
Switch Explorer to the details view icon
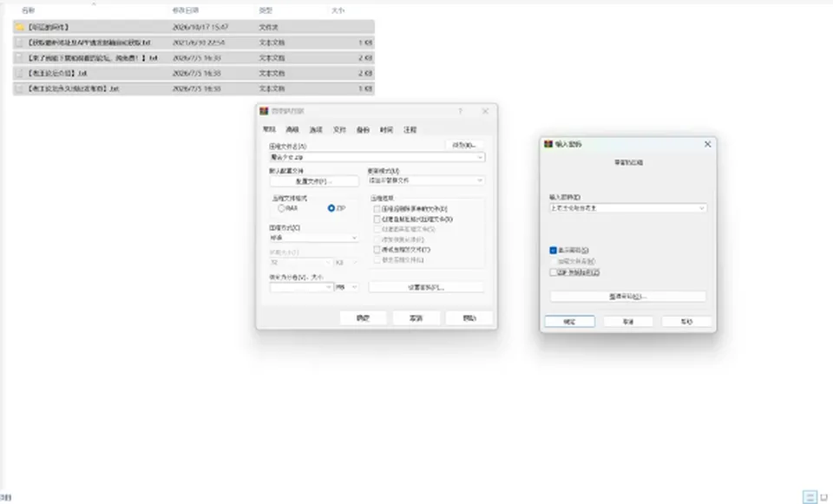pos(810,497)
